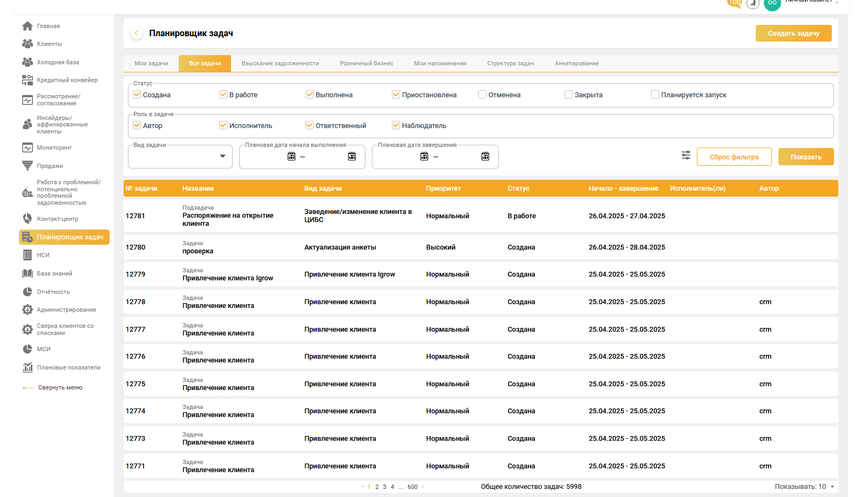Uncheck the Приостановлена status checkbox
The width and height of the screenshot is (868, 497).
[x=396, y=95]
